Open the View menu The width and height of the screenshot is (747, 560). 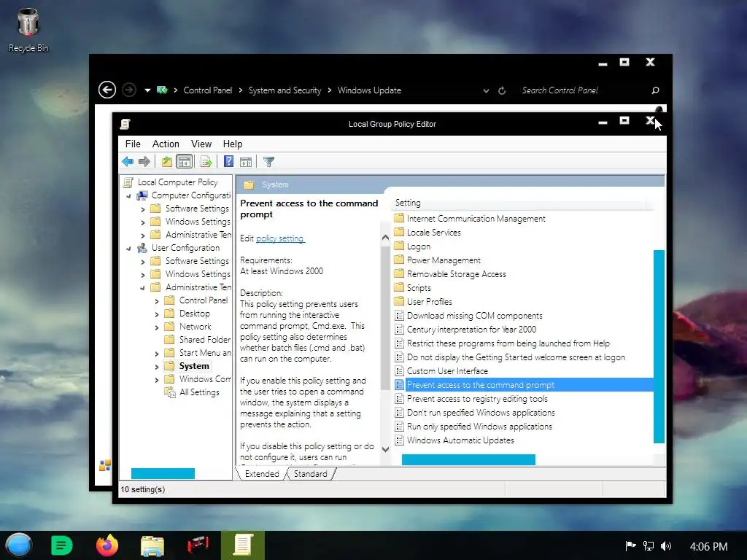click(201, 144)
